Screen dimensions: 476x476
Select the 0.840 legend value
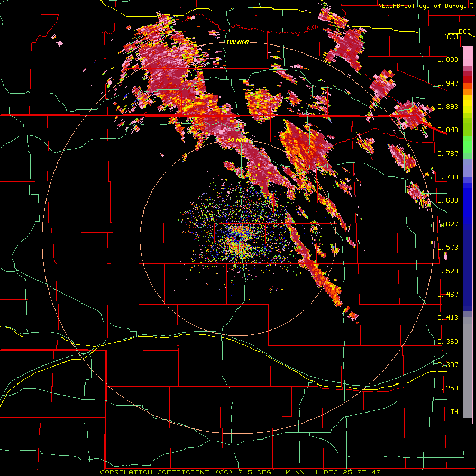pos(448,130)
